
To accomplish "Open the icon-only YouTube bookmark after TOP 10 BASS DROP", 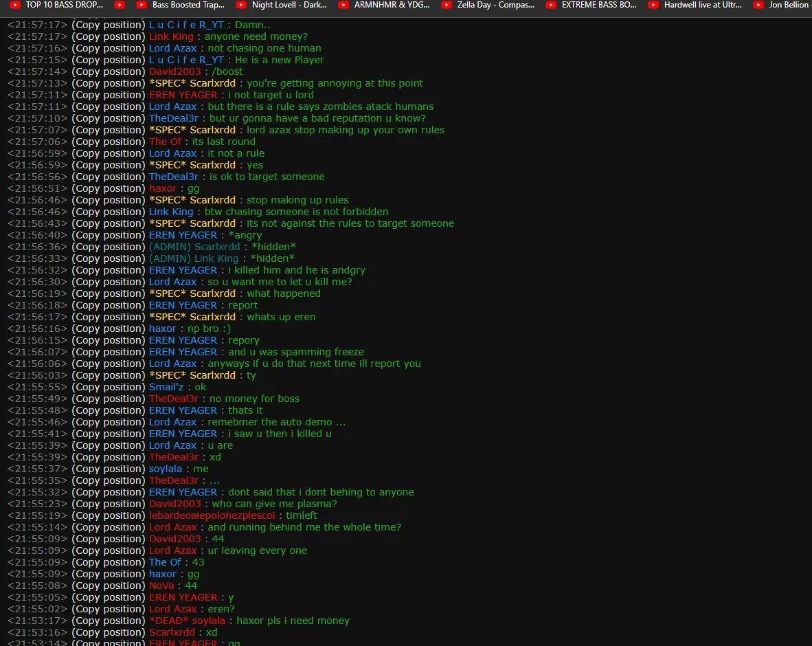I will tap(120, 5).
